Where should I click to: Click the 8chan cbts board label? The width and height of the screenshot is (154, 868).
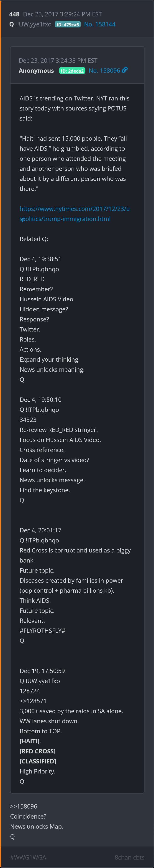129,857
